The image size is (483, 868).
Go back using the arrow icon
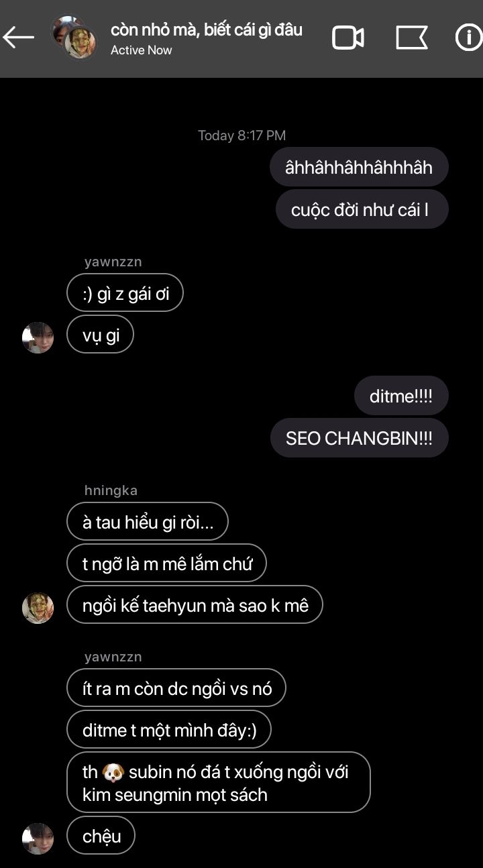click(19, 38)
